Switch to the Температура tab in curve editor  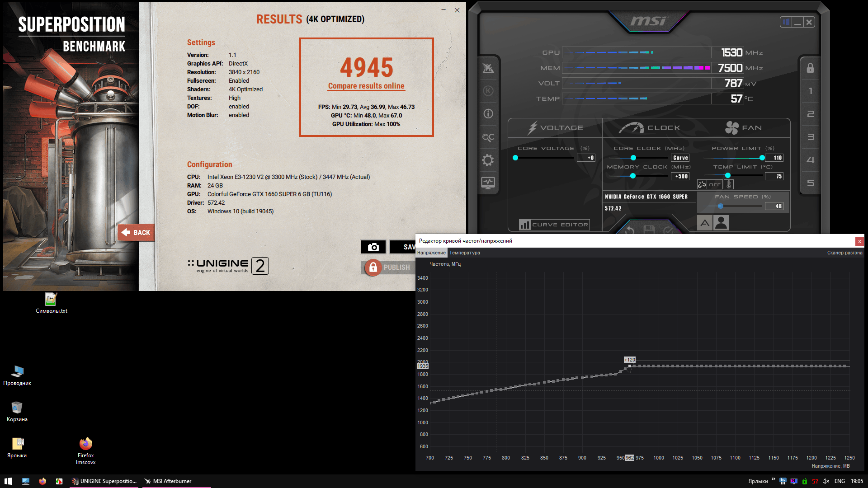(x=465, y=253)
